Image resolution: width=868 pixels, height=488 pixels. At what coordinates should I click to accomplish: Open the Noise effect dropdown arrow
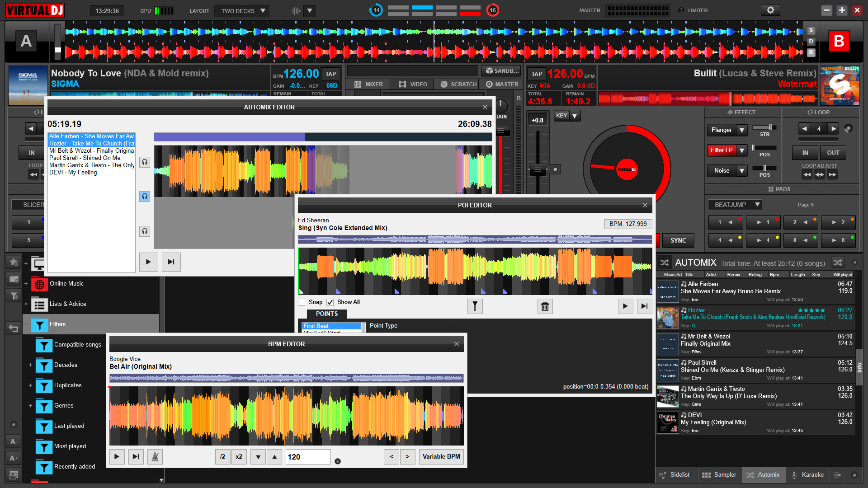point(741,171)
